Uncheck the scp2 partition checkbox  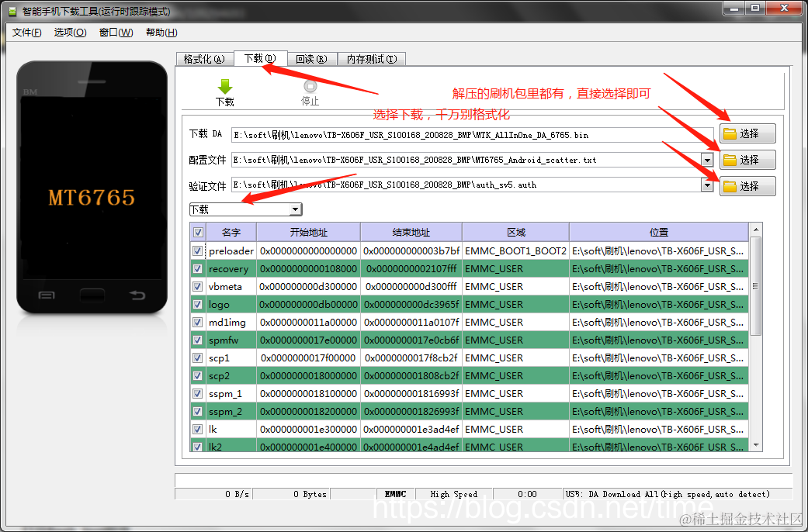197,376
